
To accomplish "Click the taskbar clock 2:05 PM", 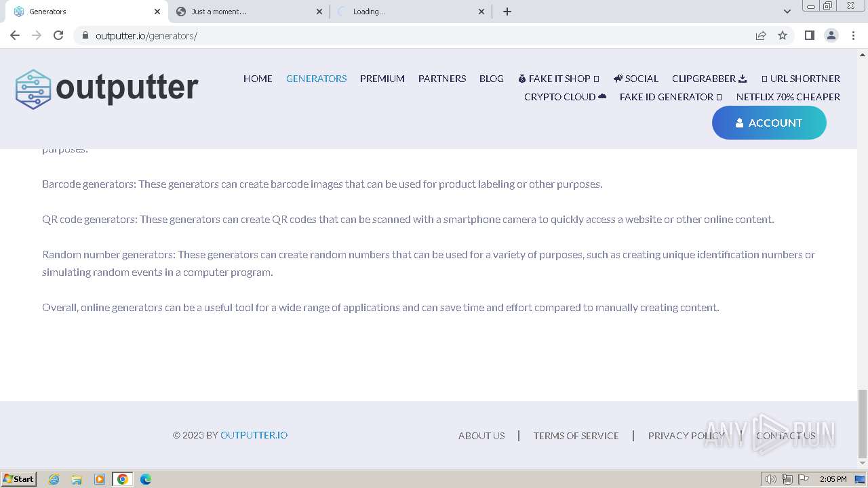I will pyautogui.click(x=833, y=479).
